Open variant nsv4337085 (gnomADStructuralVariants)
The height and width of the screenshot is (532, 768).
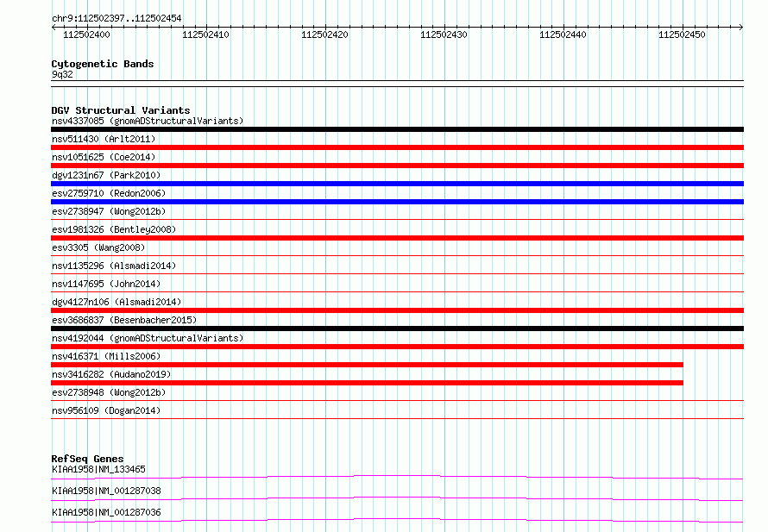click(x=148, y=121)
